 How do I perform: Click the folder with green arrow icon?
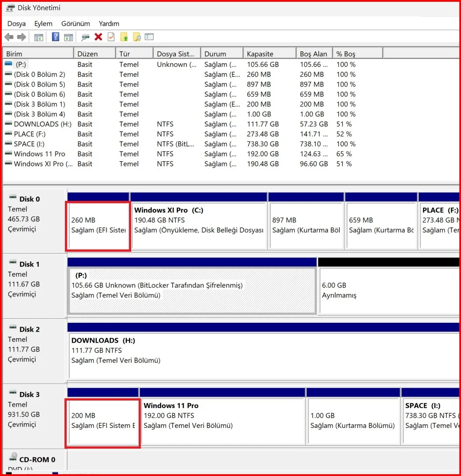tap(124, 37)
